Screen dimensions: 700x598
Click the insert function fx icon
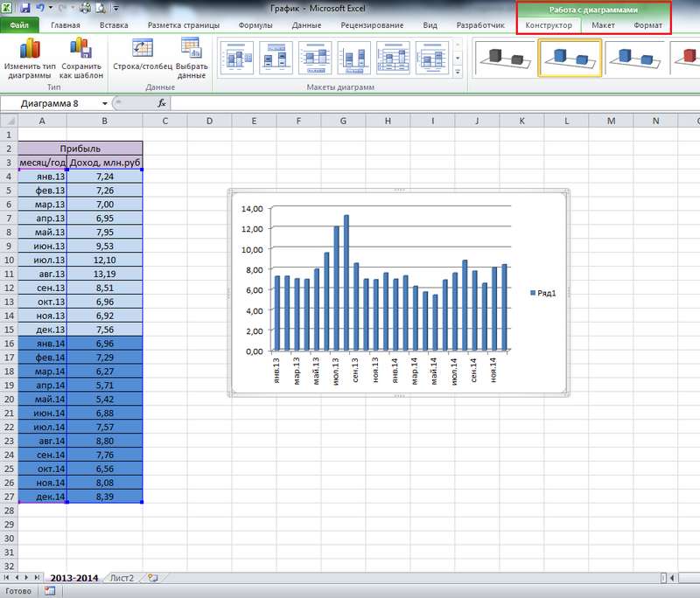(x=162, y=103)
